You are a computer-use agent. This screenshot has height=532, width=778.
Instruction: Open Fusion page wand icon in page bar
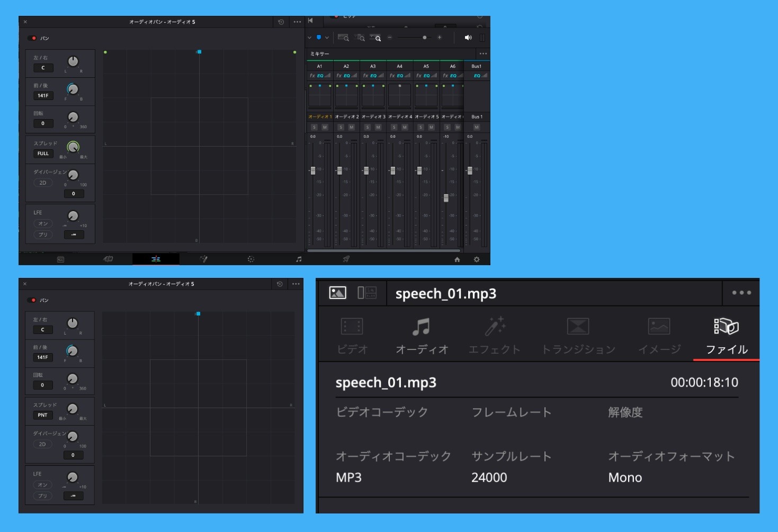203,259
